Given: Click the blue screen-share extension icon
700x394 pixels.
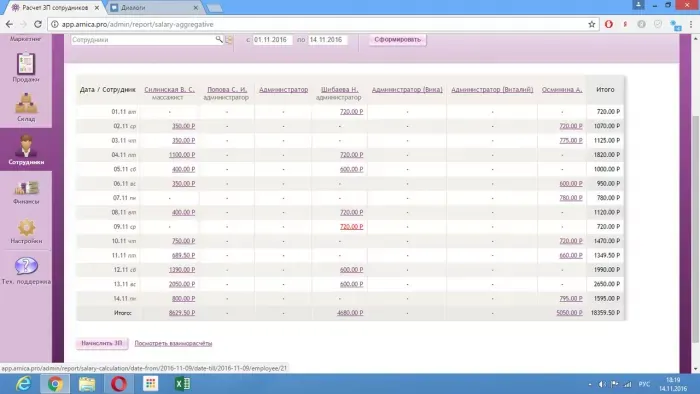Looking at the screenshot, I should click(675, 25).
